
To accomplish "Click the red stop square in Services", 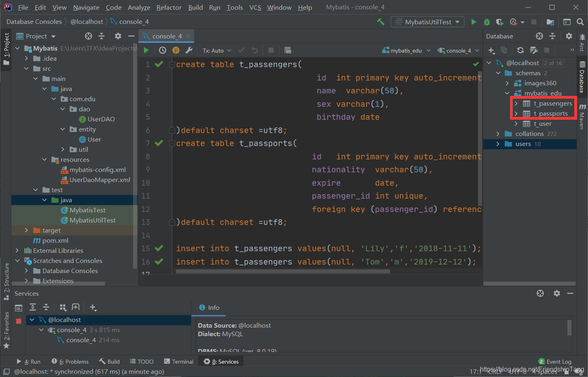I will [x=19, y=321].
